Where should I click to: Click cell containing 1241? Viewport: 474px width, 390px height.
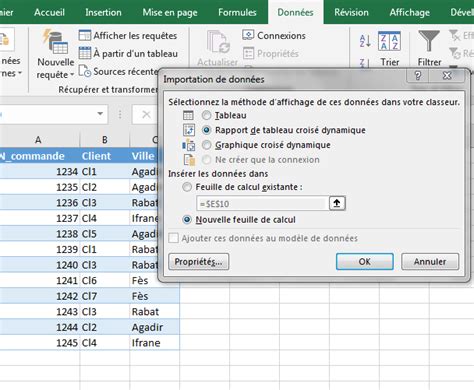40,280
